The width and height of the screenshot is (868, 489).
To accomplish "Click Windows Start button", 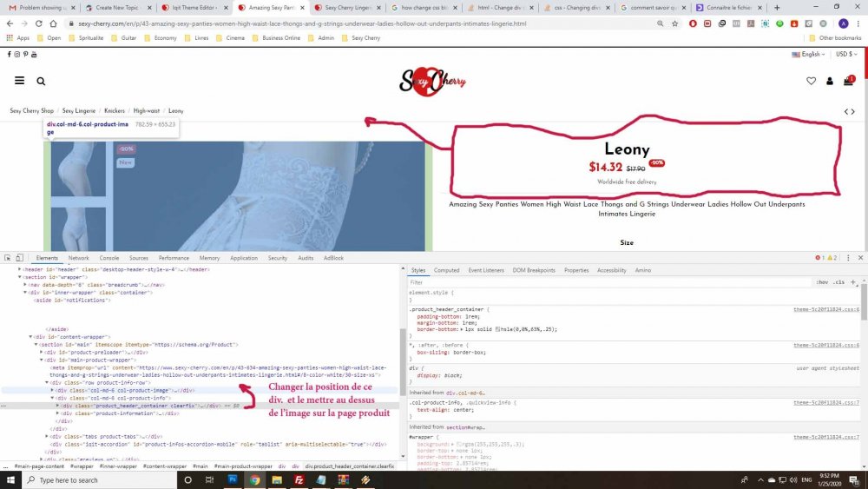I will coord(10,480).
